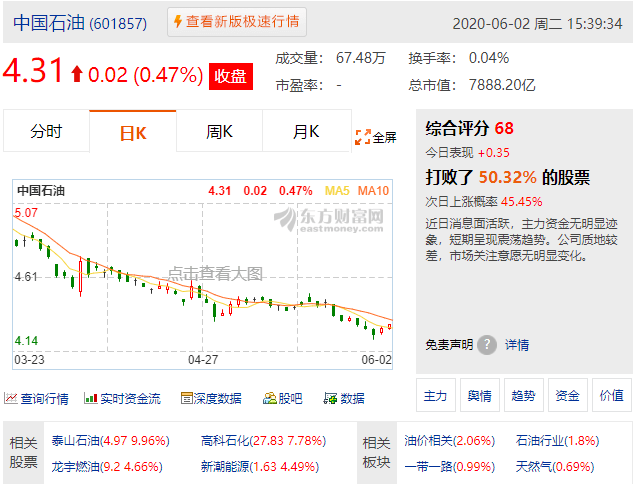Click the 5.07 price label on chart axis
This screenshot has height=484, width=633.
click(x=26, y=212)
